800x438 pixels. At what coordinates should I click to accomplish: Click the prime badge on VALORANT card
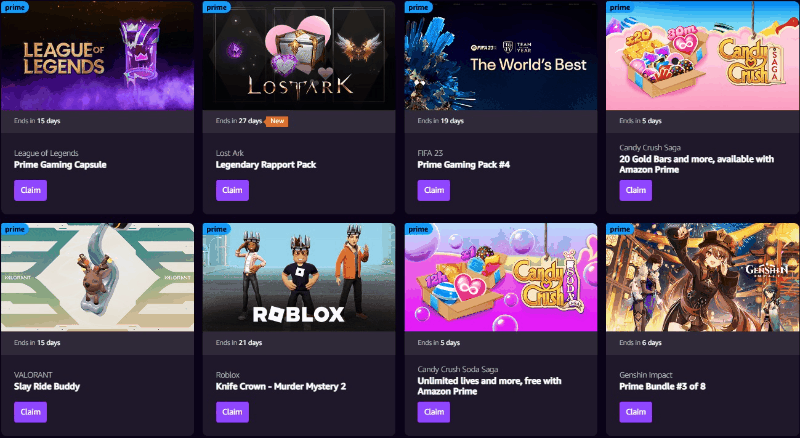15,229
